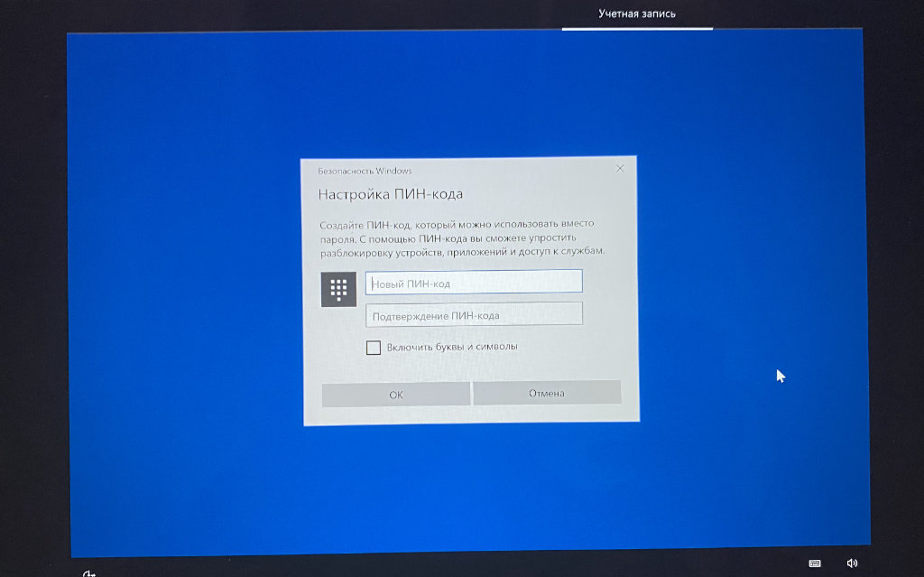Click the Безопасность Windows title text
The width and height of the screenshot is (924, 577).
365,171
